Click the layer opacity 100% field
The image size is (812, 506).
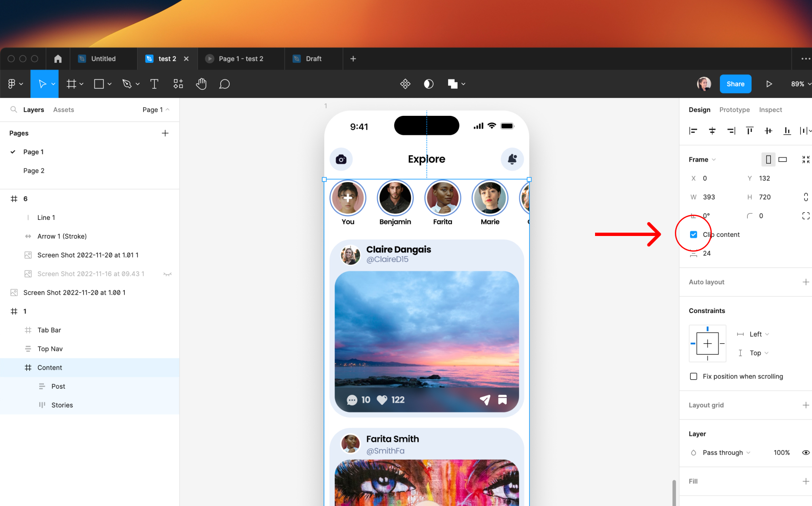pyautogui.click(x=782, y=453)
